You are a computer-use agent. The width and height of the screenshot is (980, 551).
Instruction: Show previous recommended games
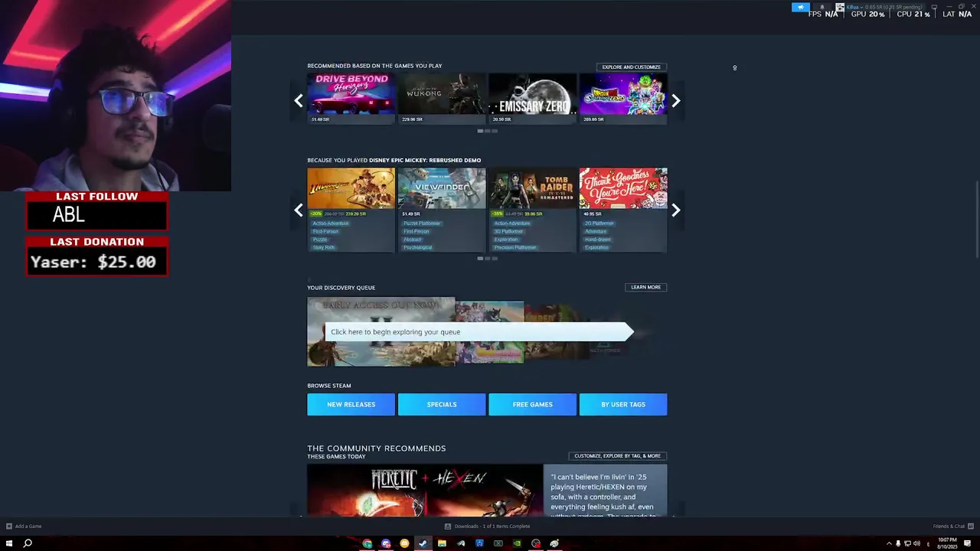click(x=299, y=100)
